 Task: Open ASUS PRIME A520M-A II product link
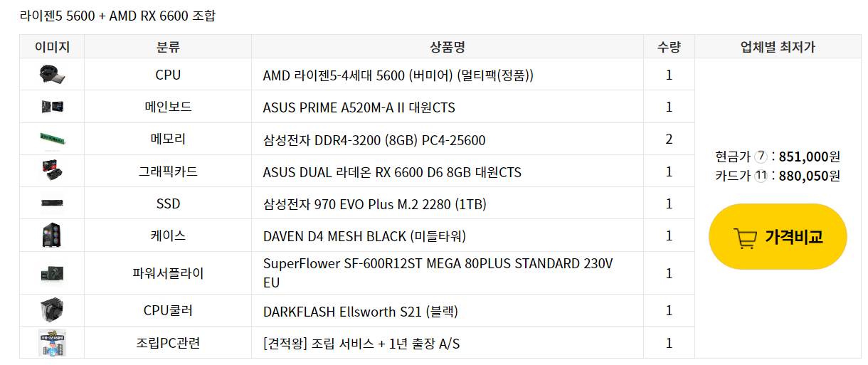pyautogui.click(x=359, y=107)
